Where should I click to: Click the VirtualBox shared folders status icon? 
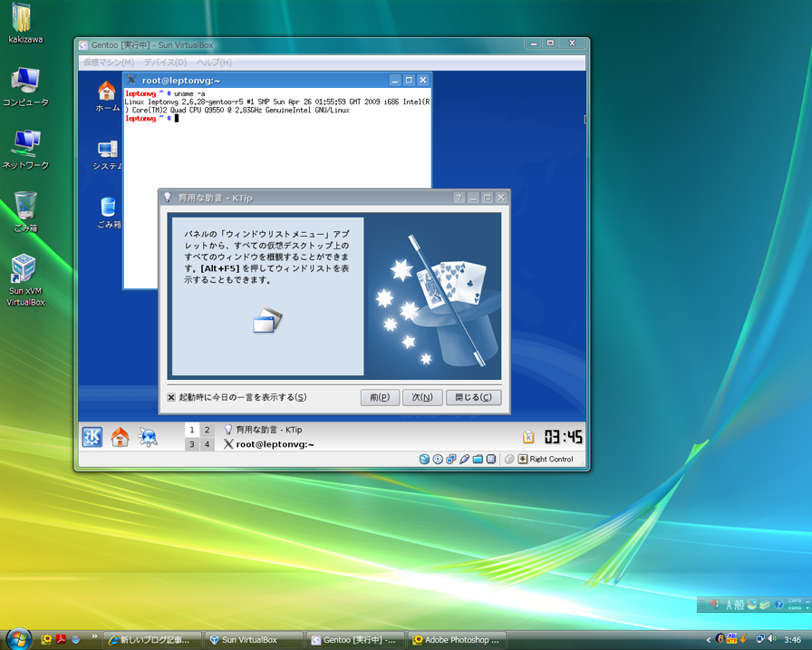[x=478, y=459]
